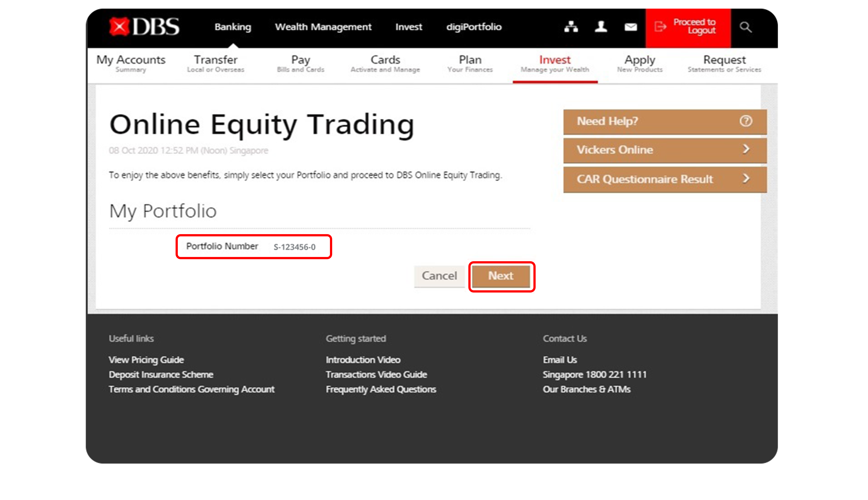Click the Need Help? panel button

pos(665,122)
